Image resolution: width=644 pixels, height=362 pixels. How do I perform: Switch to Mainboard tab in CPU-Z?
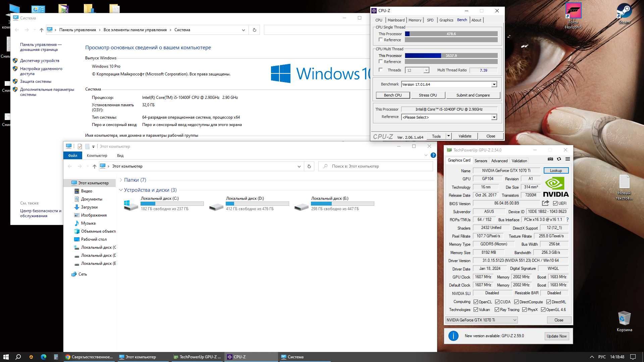[396, 20]
